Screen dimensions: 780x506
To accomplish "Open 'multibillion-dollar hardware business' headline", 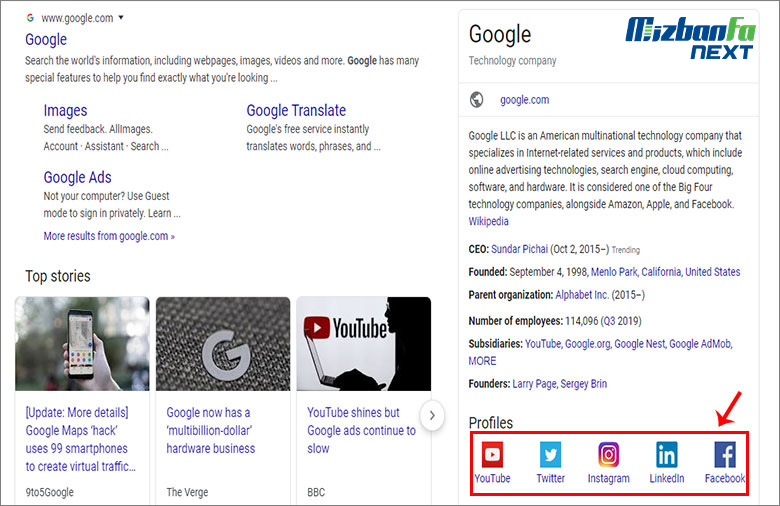I will [x=210, y=430].
